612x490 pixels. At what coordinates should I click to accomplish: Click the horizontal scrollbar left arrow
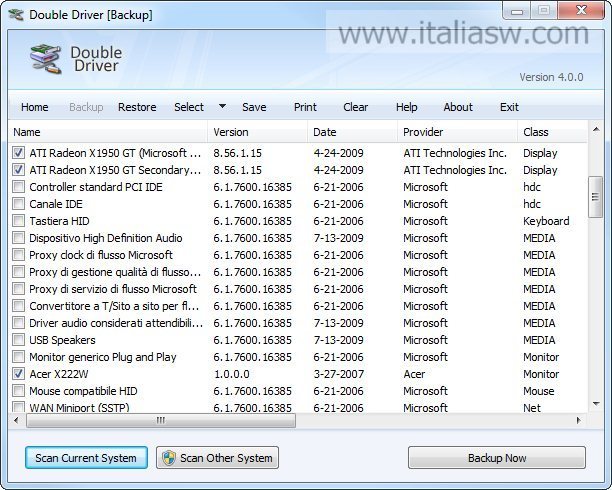pyautogui.click(x=16, y=421)
